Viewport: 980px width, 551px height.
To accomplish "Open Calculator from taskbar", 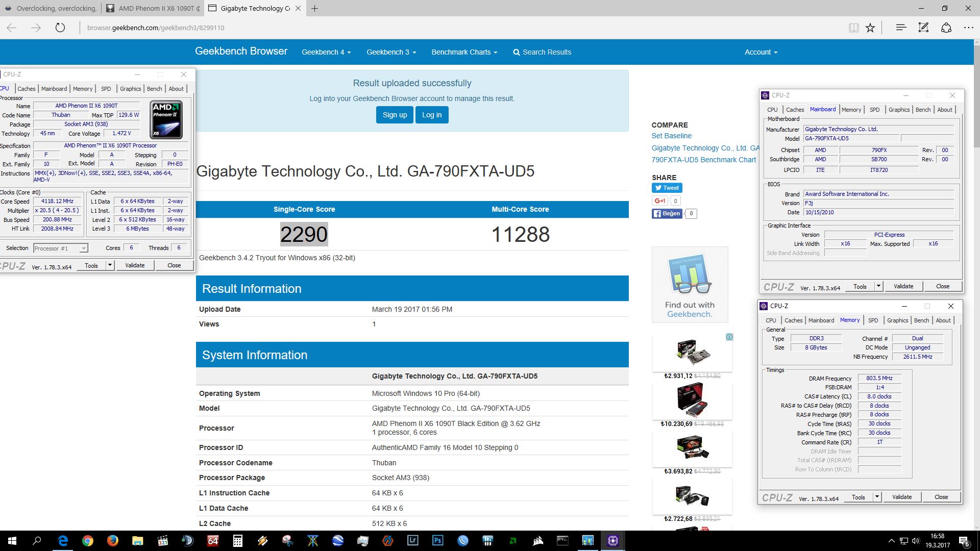I will pyautogui.click(x=237, y=541).
